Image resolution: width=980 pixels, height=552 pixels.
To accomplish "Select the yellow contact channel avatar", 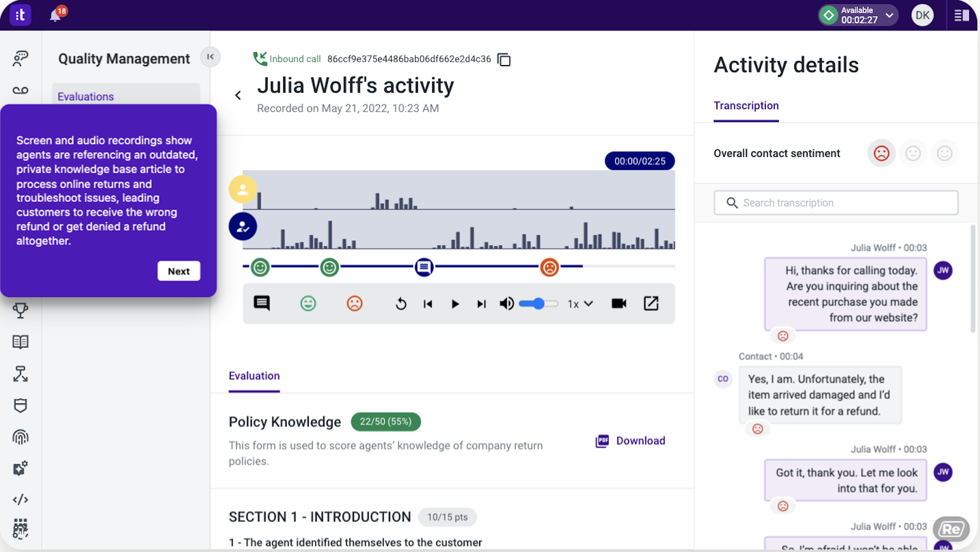I will coord(243,190).
